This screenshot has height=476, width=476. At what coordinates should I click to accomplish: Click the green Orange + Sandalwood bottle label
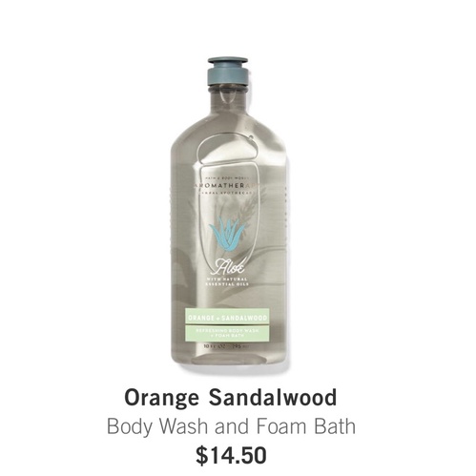(227, 318)
